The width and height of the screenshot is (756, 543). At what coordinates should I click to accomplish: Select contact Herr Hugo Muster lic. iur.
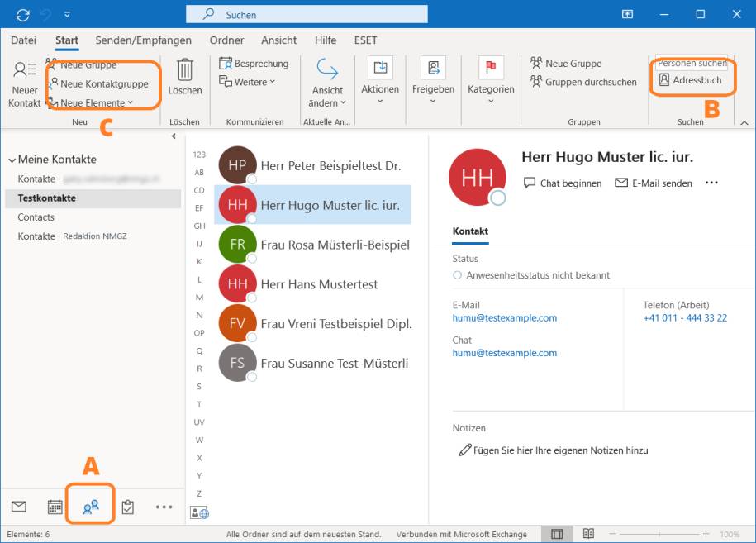point(312,205)
